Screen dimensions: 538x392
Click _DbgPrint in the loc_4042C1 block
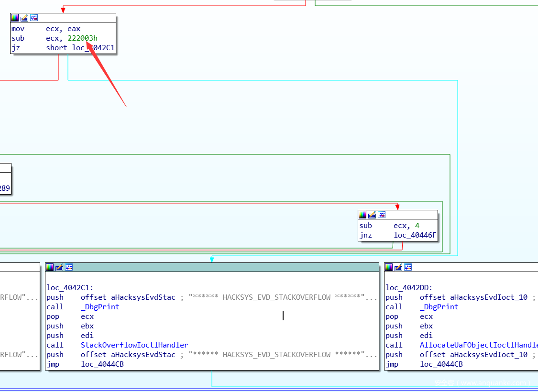100,307
